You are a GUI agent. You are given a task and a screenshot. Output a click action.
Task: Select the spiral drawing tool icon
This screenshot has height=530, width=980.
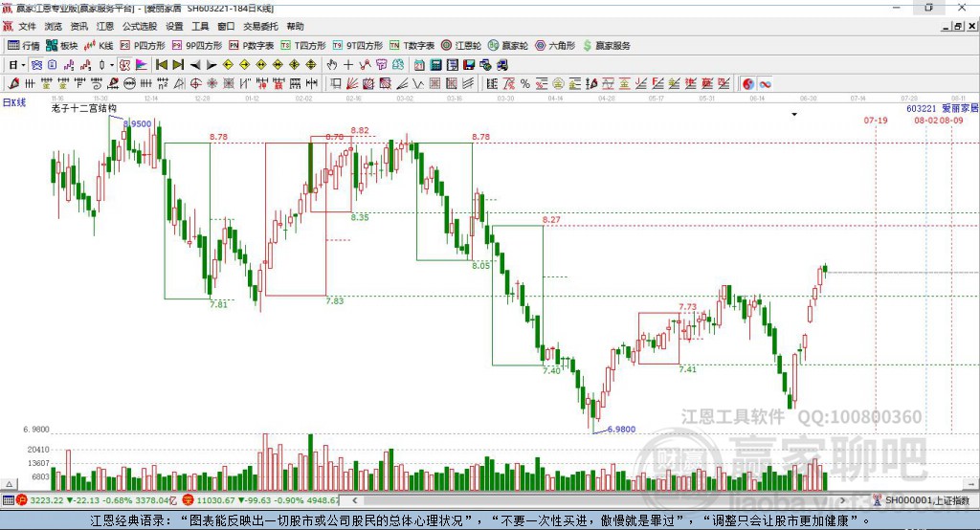pos(97,84)
